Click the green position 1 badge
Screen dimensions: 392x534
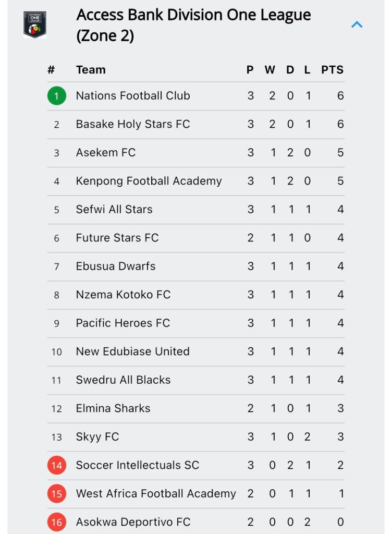click(x=56, y=96)
